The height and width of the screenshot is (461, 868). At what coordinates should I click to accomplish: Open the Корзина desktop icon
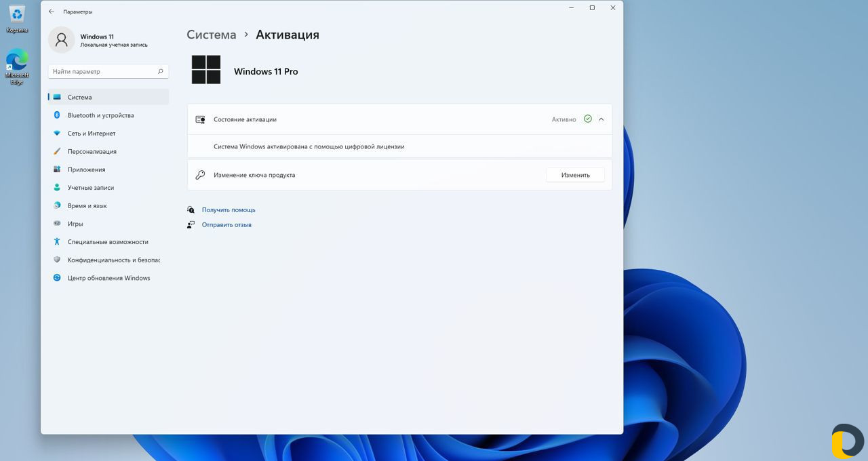[x=17, y=18]
